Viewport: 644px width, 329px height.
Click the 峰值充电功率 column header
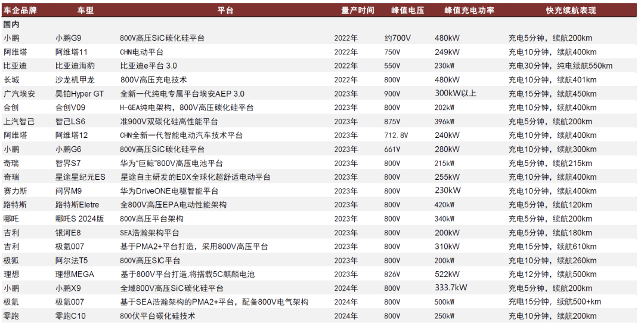point(469,10)
